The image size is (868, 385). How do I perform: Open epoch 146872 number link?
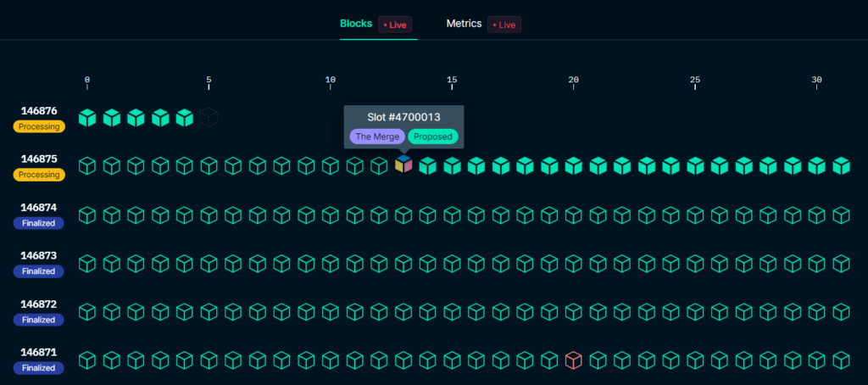[x=39, y=304]
